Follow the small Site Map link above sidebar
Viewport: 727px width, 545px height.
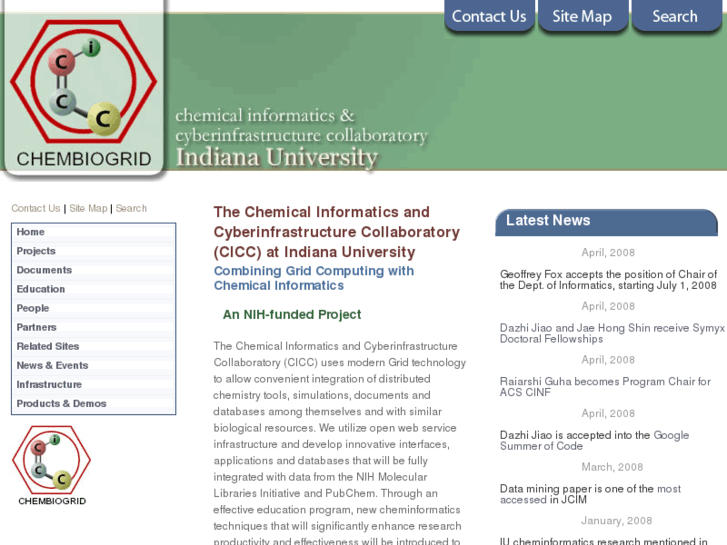pyautogui.click(x=88, y=208)
